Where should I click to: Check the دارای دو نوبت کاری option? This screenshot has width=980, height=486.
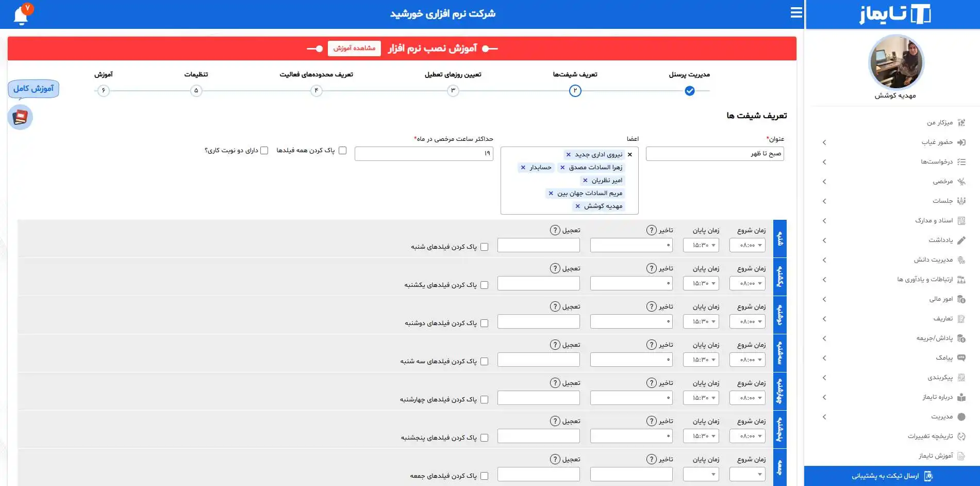coord(264,151)
